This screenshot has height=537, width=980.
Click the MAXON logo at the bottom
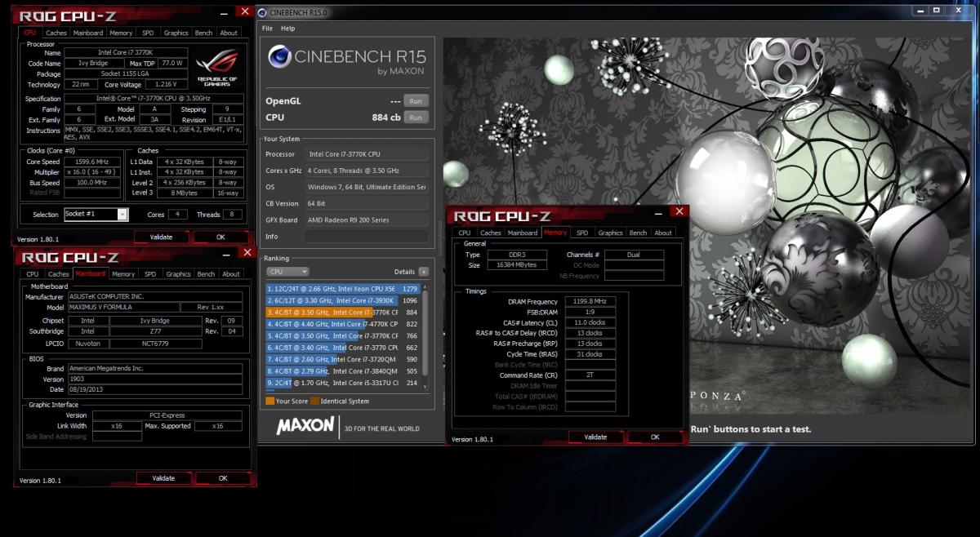tap(305, 425)
